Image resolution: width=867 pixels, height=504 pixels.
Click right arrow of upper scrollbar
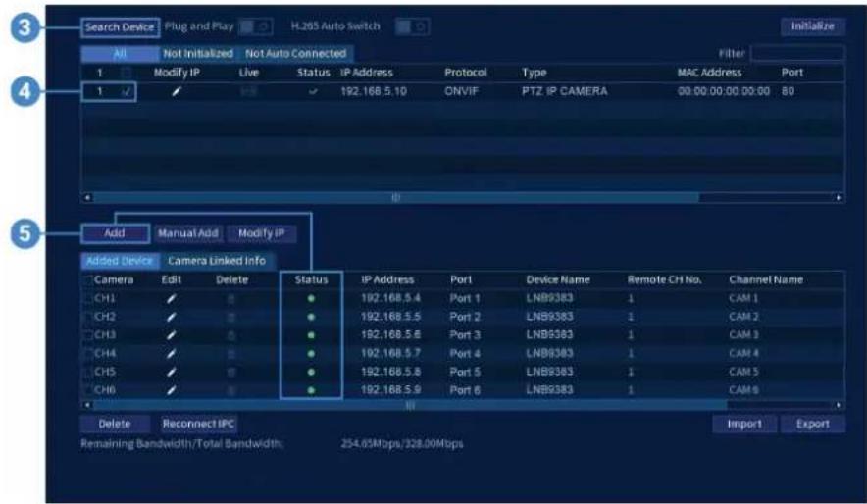tap(839, 197)
